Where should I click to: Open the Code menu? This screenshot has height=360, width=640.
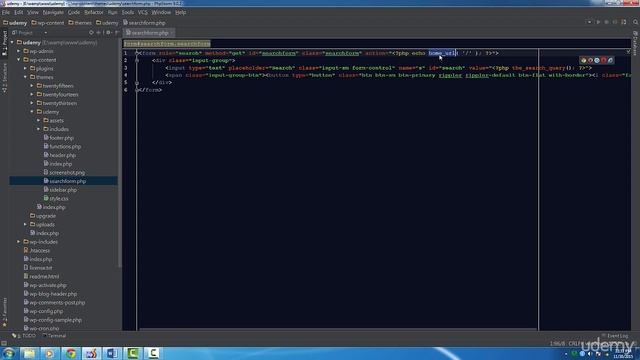[74, 12]
